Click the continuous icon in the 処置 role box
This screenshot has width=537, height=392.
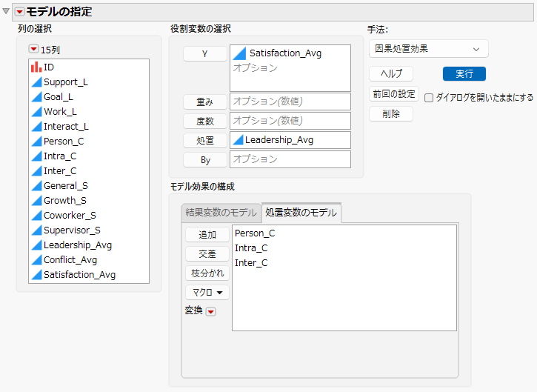[238, 140]
